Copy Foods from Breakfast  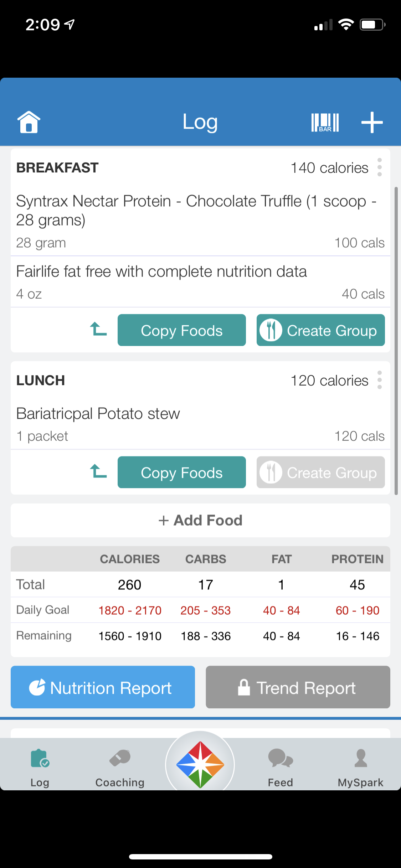(182, 330)
